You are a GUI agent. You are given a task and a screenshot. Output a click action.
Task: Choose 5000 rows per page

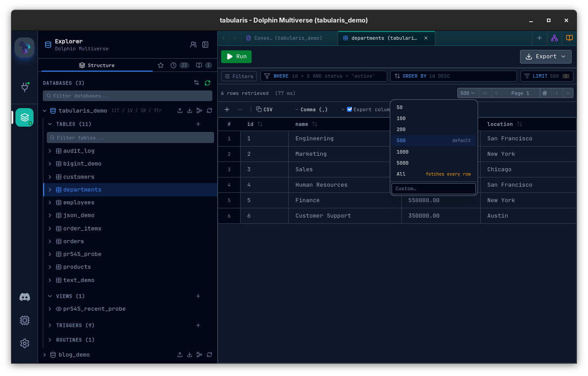tap(433, 163)
